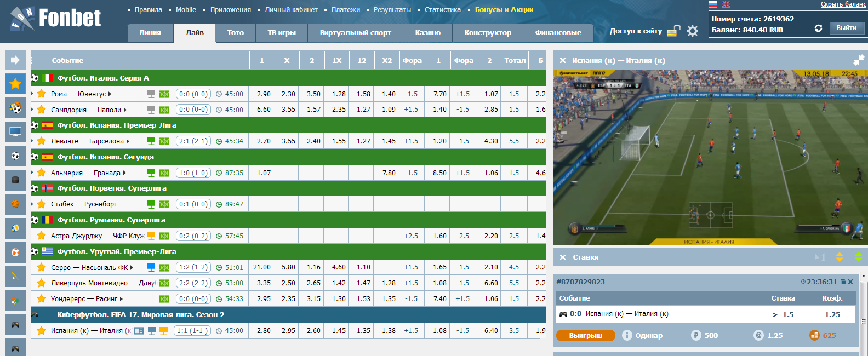Log out with the Выйти button

coord(847,28)
